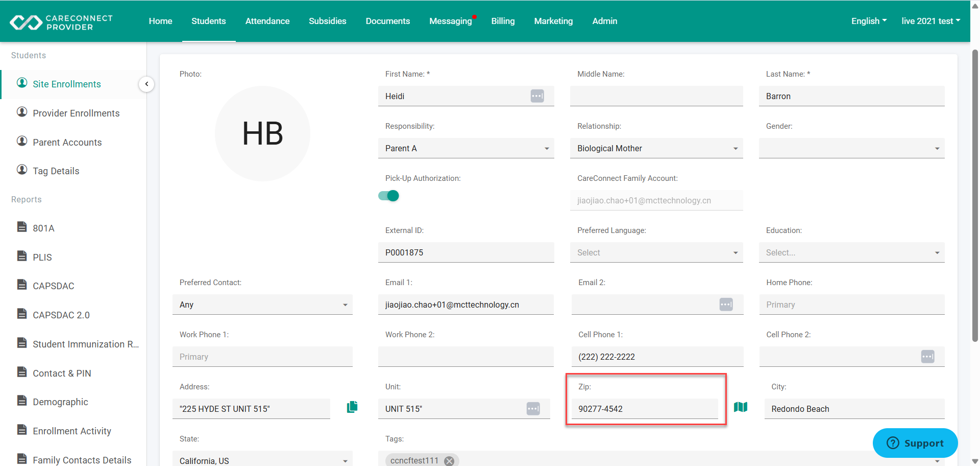
Task: Open the Preferred Language dropdown
Action: (x=656, y=252)
